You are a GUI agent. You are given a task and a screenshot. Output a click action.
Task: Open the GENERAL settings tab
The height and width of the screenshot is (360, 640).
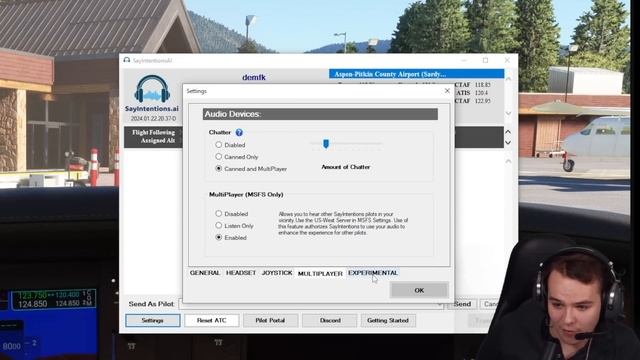[x=205, y=273]
